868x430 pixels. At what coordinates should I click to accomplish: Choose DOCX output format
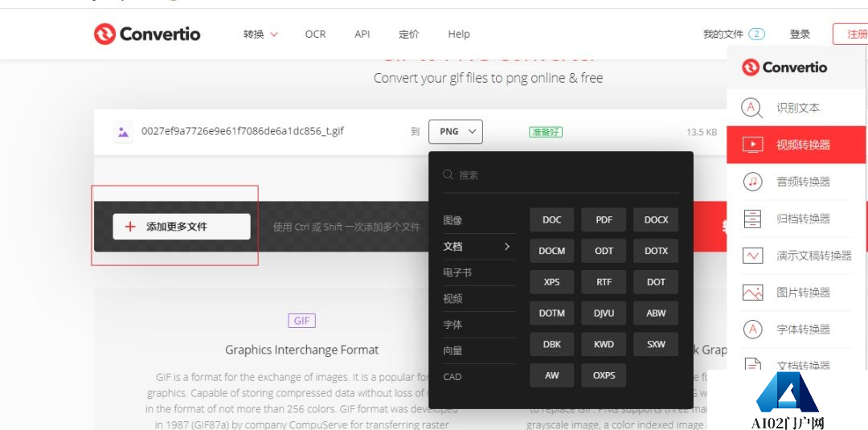pyautogui.click(x=656, y=219)
